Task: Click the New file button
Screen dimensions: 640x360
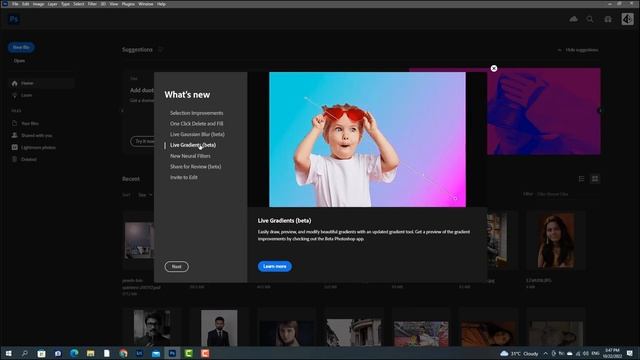Action: pos(21,47)
